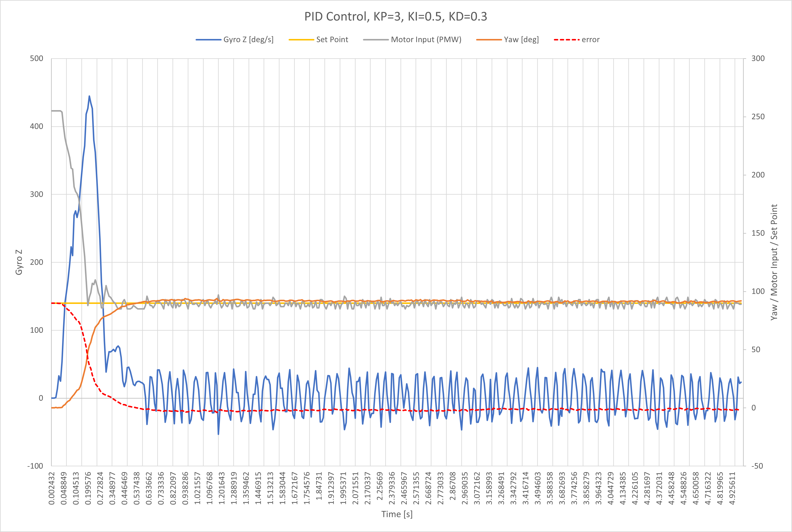Click the time label 2.969035
Screen dimensions: 792x532
(465, 488)
